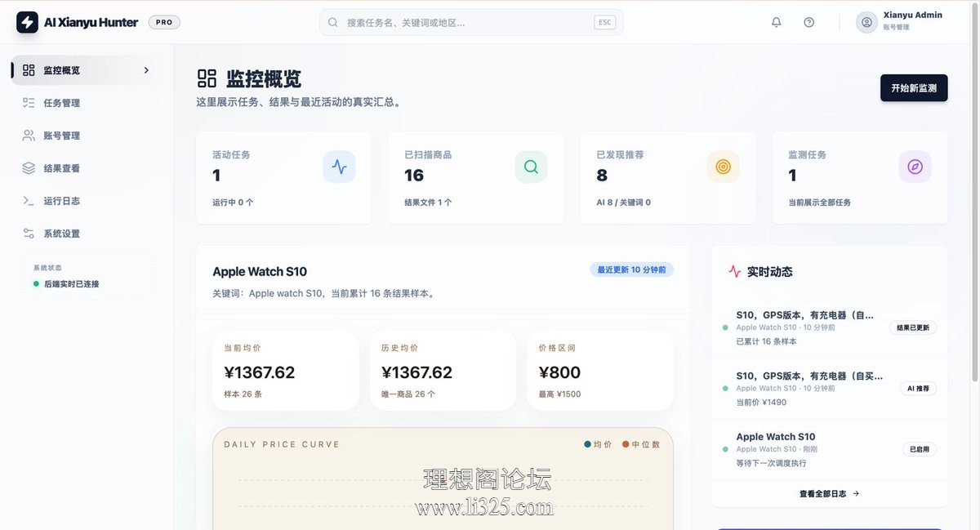Open the feed entry showing 已累计 16 条样本
980x530 pixels.
pos(830,327)
